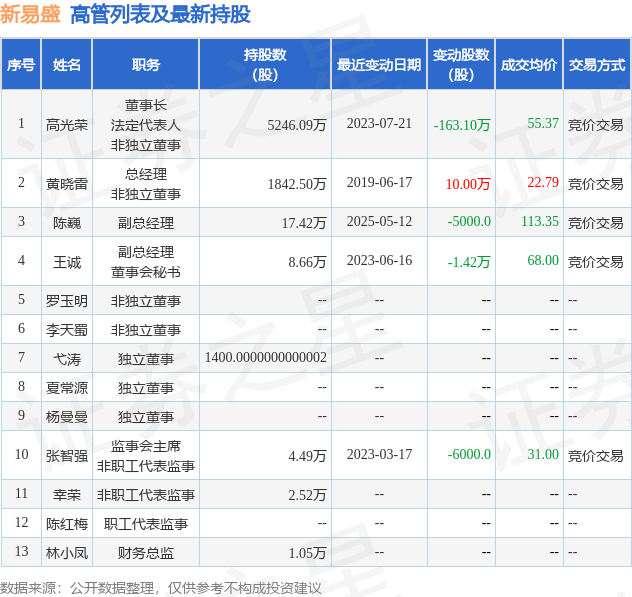The image size is (632, 597).
Task: Click the average price 55.37
Action: tap(543, 123)
